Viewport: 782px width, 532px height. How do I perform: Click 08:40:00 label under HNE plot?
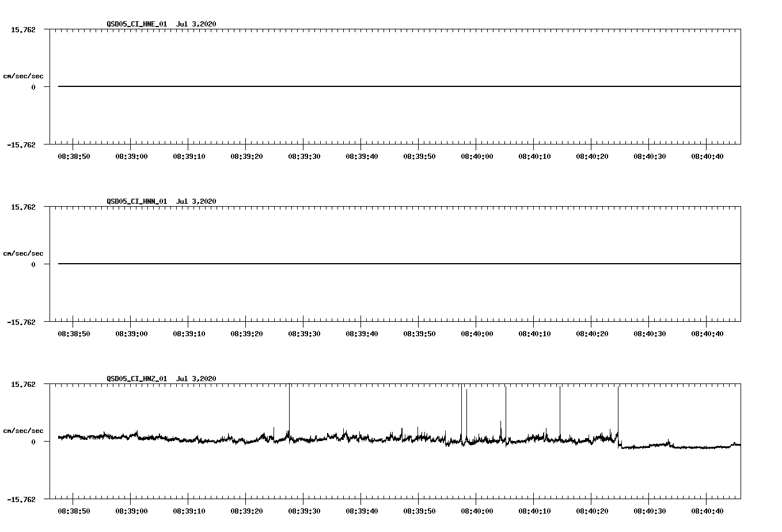coord(477,156)
